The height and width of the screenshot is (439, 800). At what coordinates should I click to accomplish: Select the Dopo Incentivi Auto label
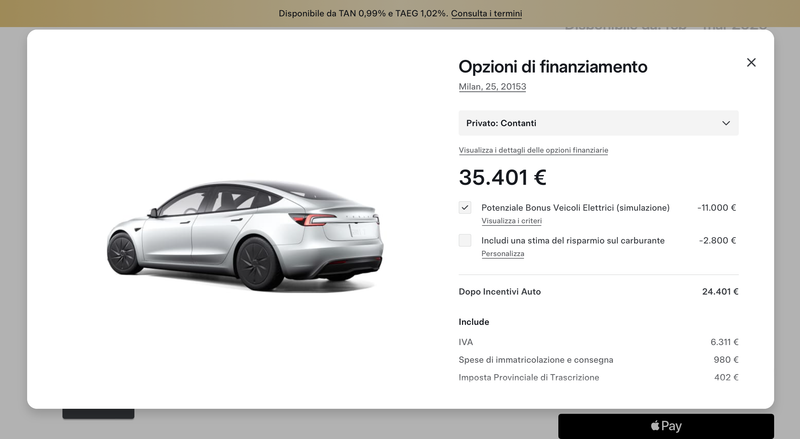(499, 292)
